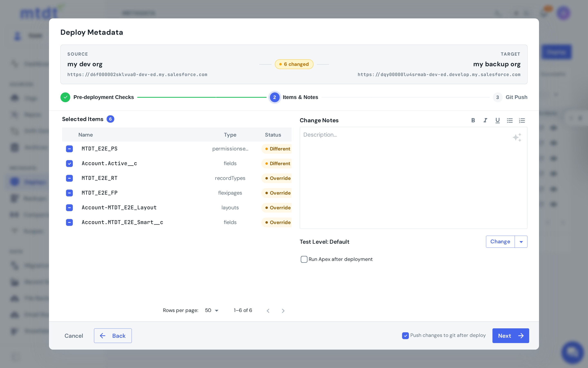The height and width of the screenshot is (368, 588).
Task: Toggle the MTDT_E2E_FP item checkbox
Action: coord(69,193)
